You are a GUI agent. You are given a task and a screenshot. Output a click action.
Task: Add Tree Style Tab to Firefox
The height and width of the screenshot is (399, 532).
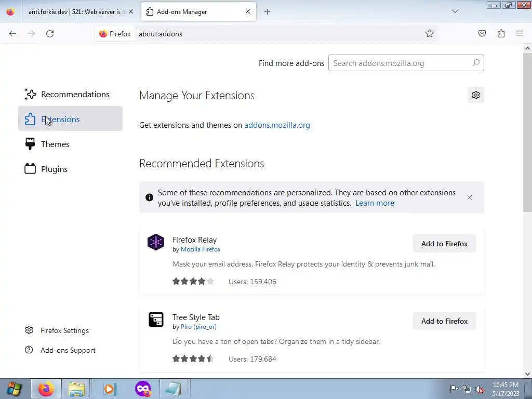444,321
